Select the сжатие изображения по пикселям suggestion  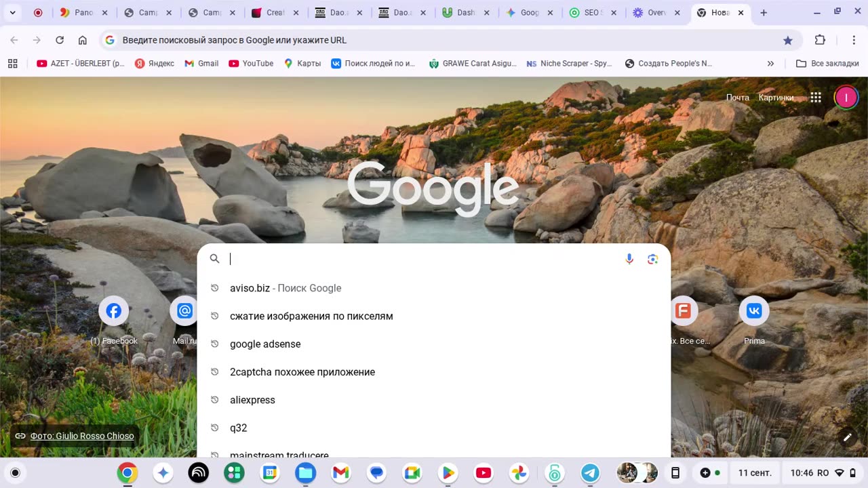coord(434,316)
